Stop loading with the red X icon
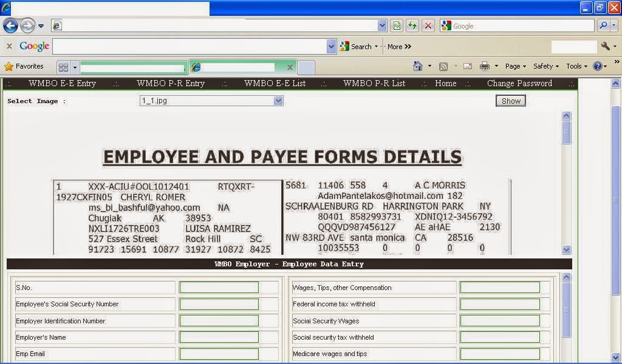Image resolution: width=622 pixels, height=364 pixels. (428, 25)
